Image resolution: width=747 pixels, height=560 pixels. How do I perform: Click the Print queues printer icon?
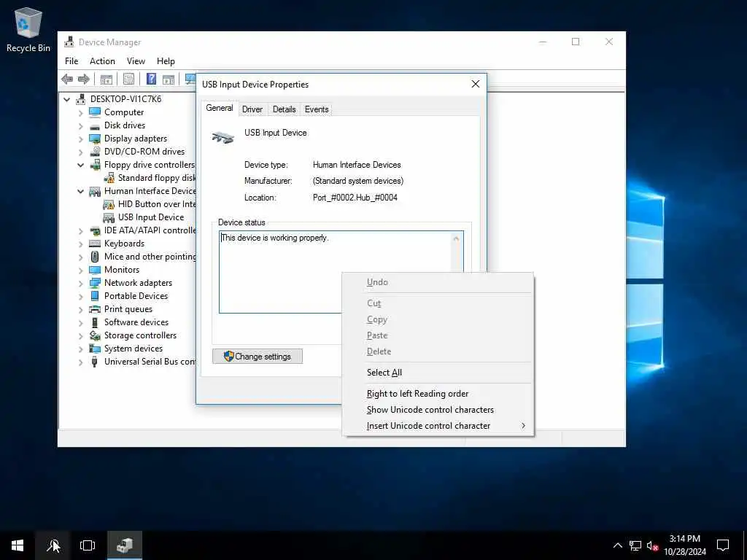(x=95, y=309)
